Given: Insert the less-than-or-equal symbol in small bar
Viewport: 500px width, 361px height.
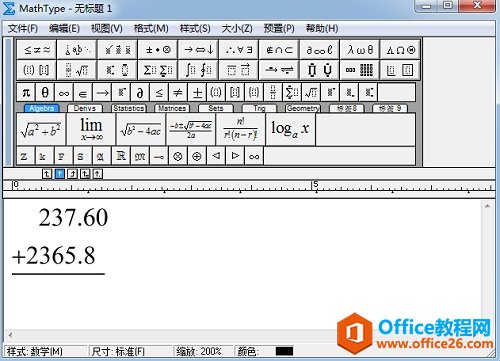Looking at the screenshot, I should [x=159, y=92].
